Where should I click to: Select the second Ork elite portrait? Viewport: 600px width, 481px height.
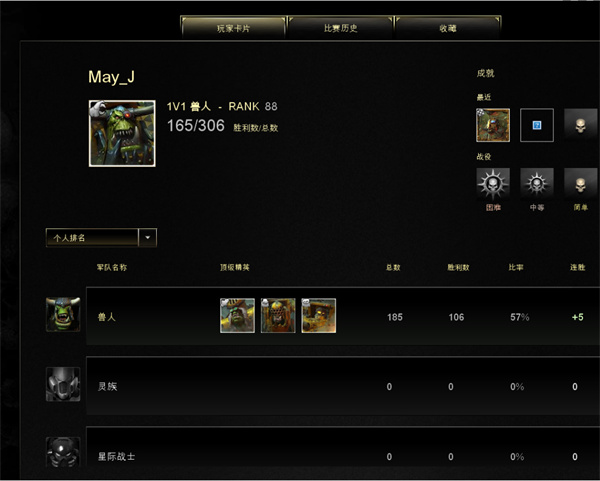(x=278, y=316)
